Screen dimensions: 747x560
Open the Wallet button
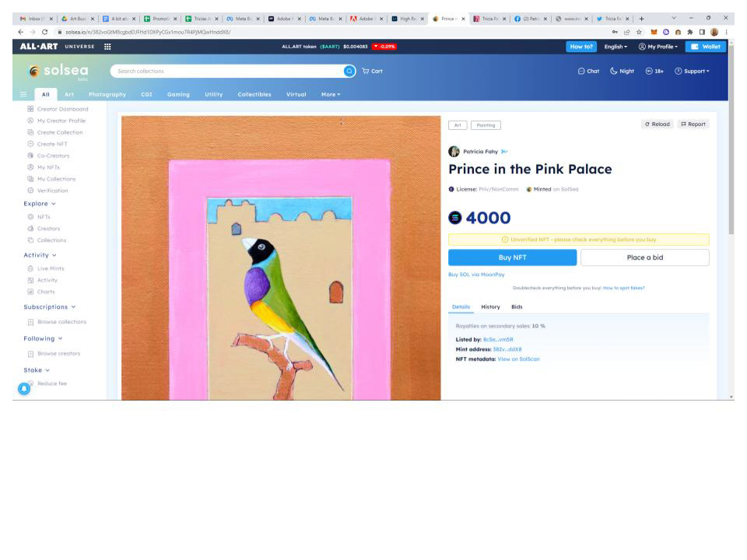(x=706, y=47)
